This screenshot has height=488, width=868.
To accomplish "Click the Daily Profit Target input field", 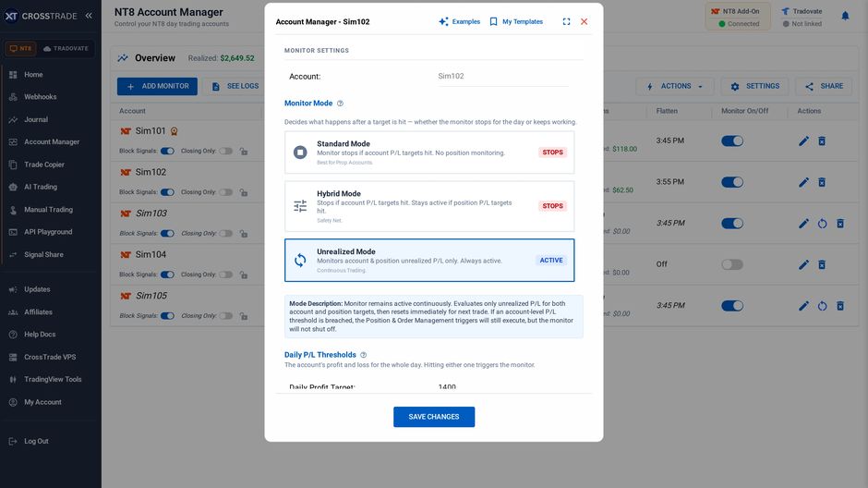I will (x=502, y=387).
